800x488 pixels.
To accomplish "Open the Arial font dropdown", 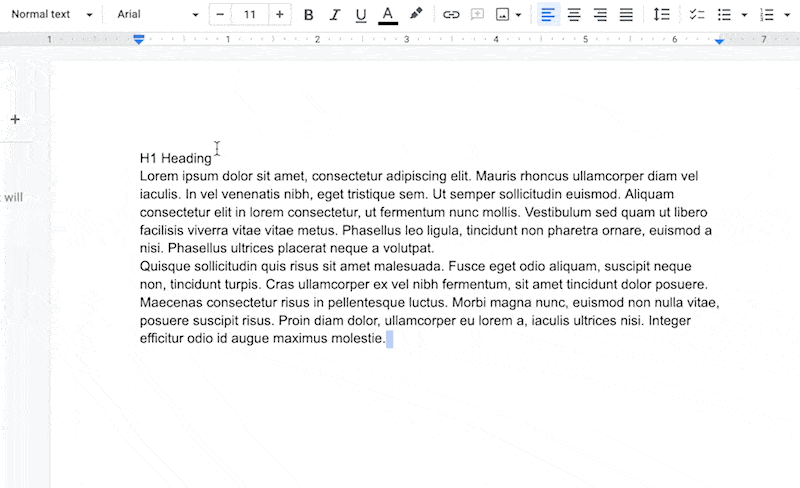I will point(154,15).
